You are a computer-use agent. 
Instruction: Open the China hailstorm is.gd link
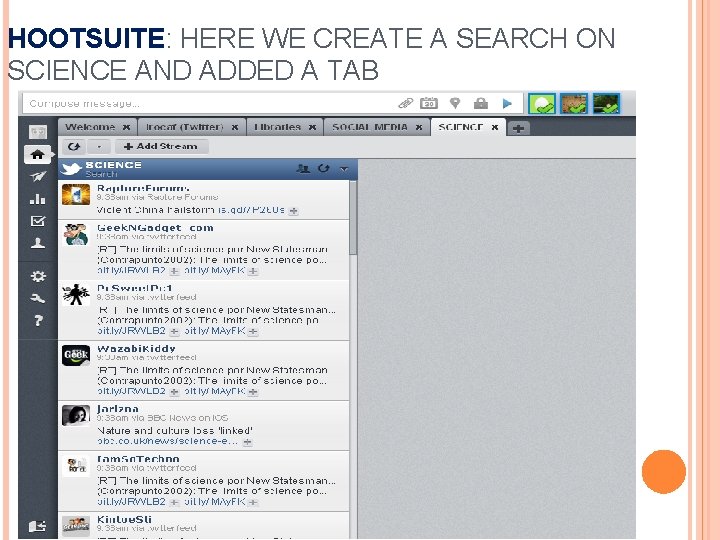251,210
